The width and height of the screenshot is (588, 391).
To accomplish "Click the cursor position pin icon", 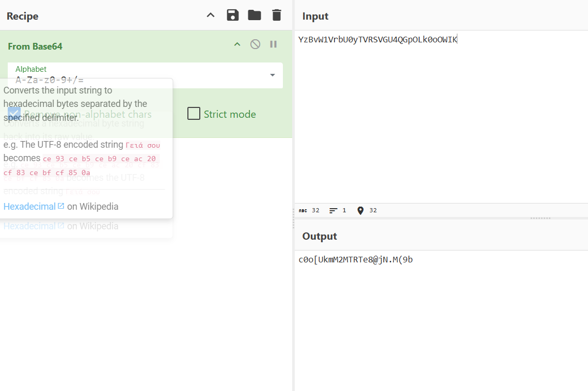I will (360, 211).
